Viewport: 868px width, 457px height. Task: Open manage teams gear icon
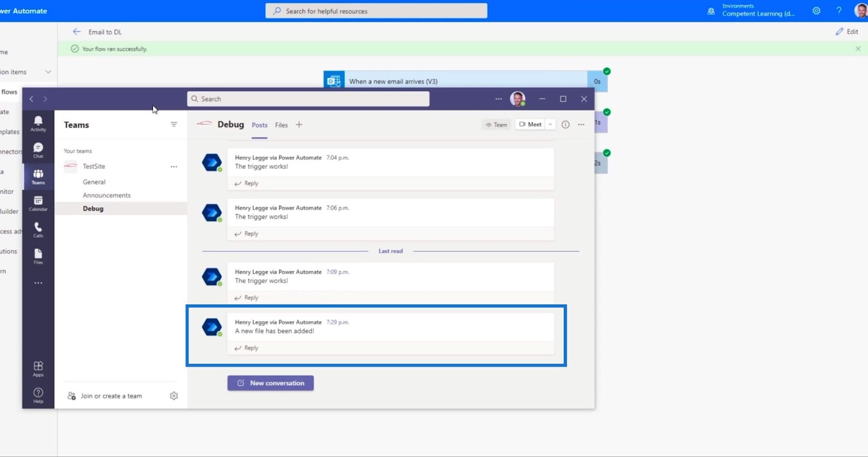click(x=174, y=396)
